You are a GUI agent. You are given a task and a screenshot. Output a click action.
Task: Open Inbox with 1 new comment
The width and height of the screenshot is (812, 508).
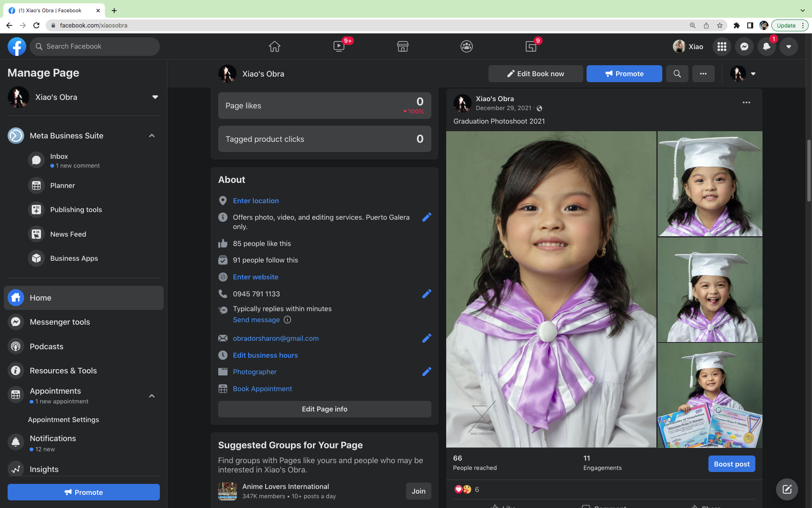click(x=93, y=160)
